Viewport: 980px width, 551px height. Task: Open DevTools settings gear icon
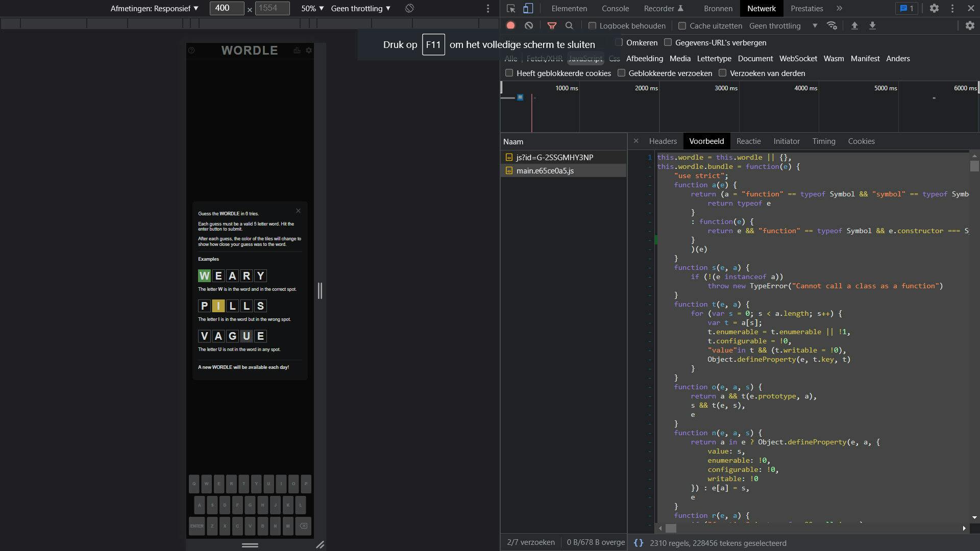(934, 9)
